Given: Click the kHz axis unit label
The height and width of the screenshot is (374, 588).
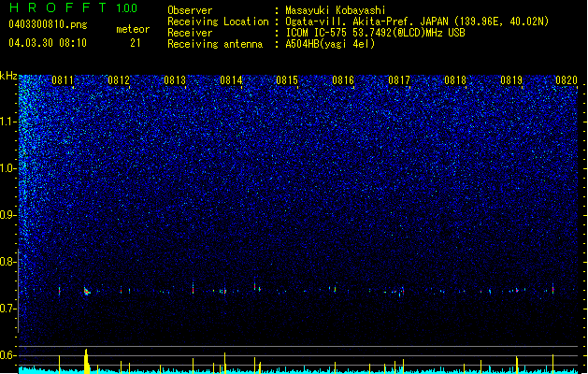Looking at the screenshot, I should [x=8, y=76].
